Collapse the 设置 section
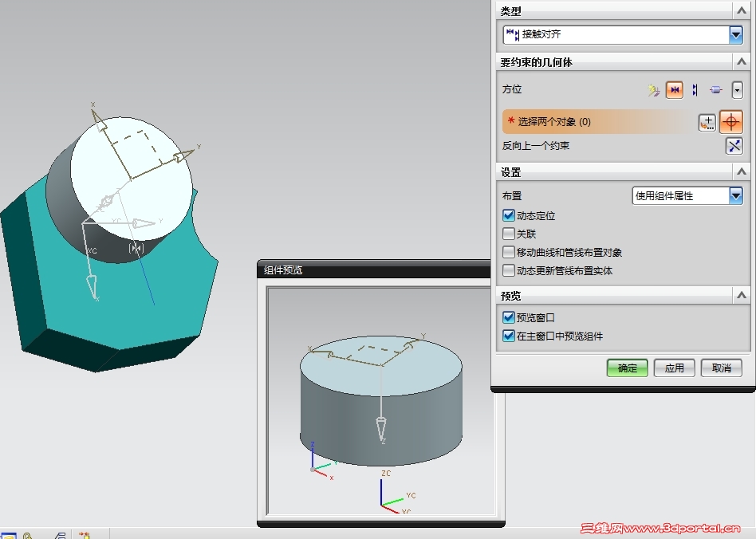Image resolution: width=756 pixels, height=539 pixels. [742, 171]
